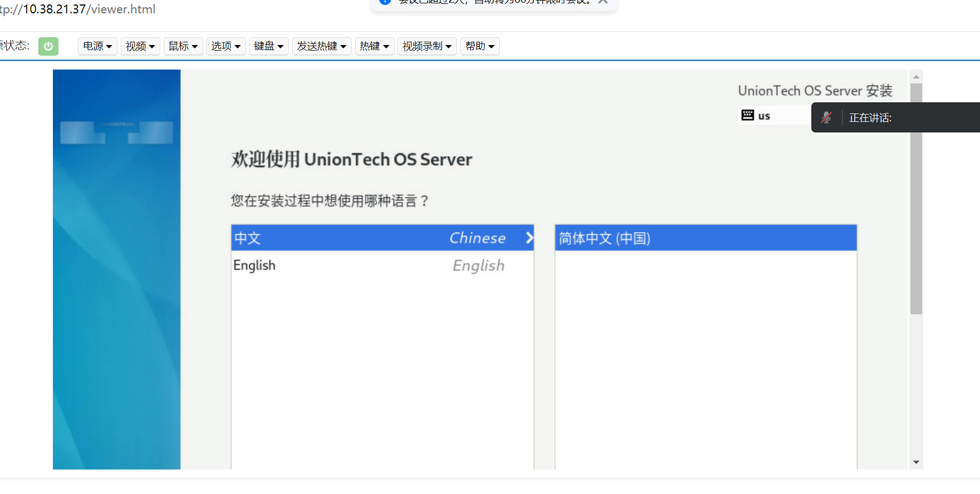The width and height of the screenshot is (980, 494).
Task: Click the keyboard layout icon beside us
Action: [747, 115]
